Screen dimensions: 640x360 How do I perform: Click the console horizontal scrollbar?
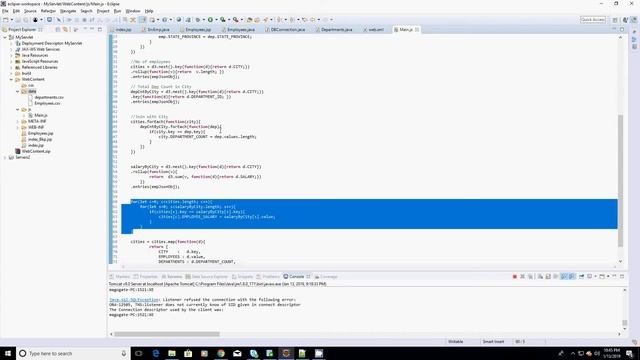pyautogui.click(x=167, y=334)
